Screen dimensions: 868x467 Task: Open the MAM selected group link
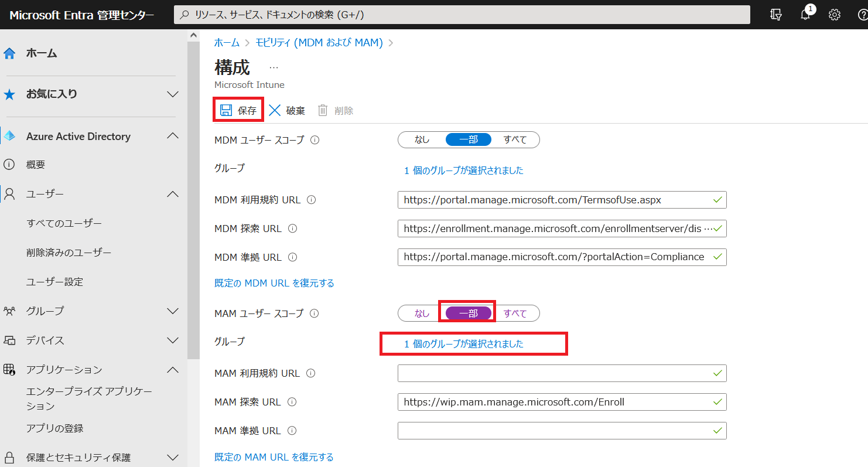(x=464, y=344)
